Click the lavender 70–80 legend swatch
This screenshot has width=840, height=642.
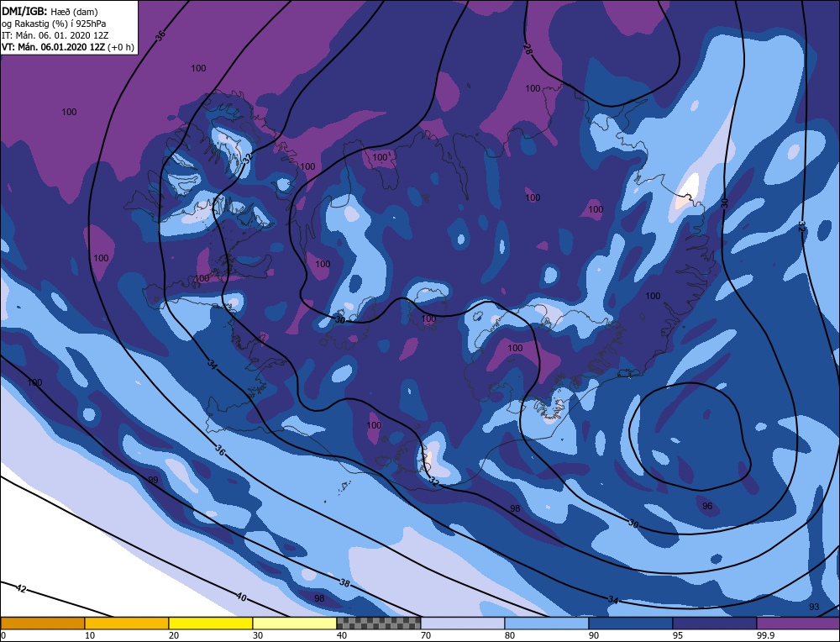(463, 624)
